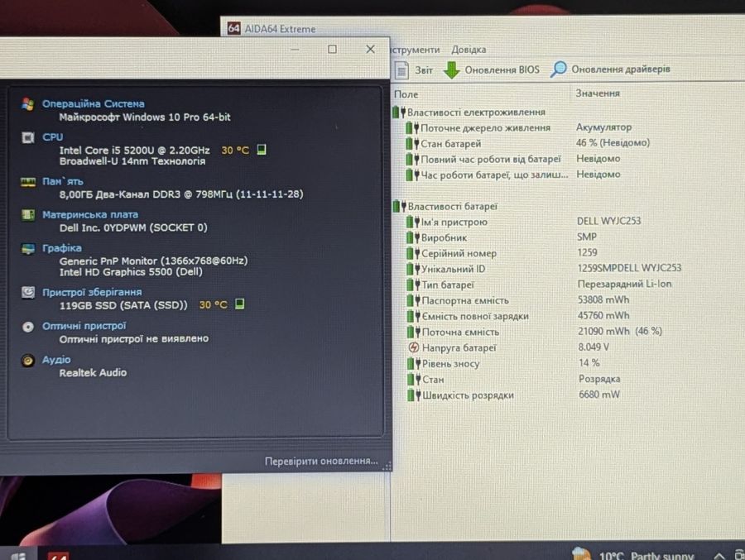Click the Intel HD Graphics 5500 (Dell) text
745x560 pixels.
pyautogui.click(x=131, y=271)
